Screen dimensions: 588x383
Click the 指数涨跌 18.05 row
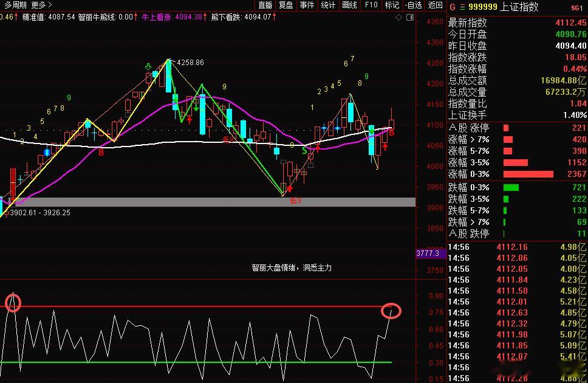pos(518,57)
